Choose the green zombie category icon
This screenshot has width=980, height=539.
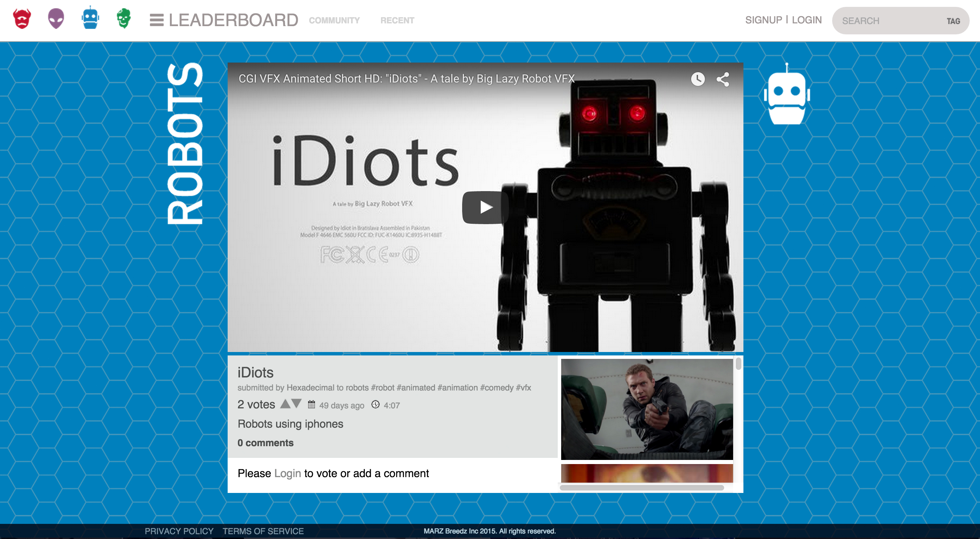(x=124, y=18)
